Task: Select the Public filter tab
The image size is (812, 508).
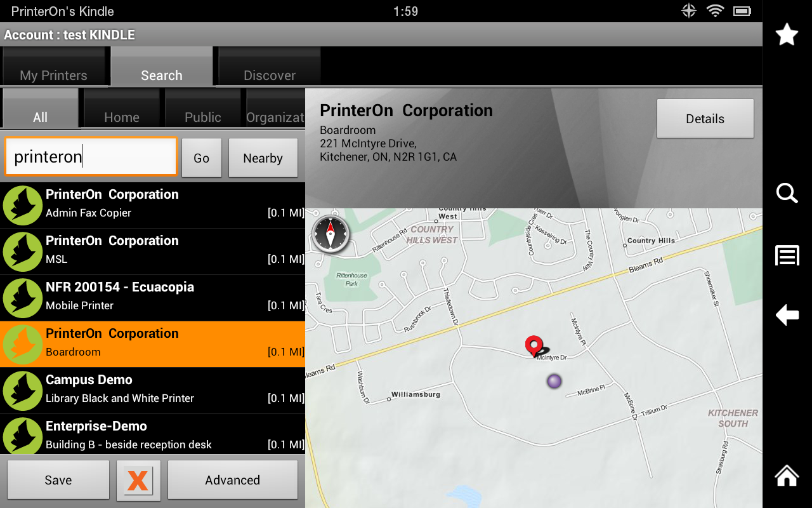Action: [x=203, y=117]
